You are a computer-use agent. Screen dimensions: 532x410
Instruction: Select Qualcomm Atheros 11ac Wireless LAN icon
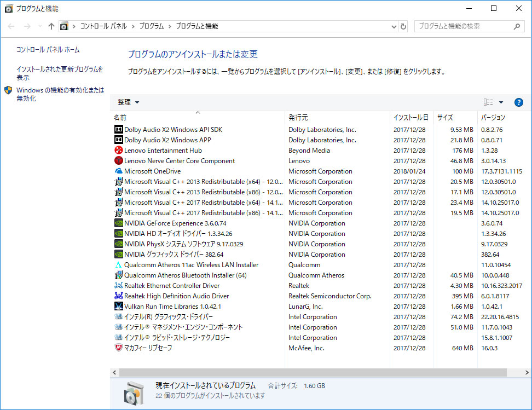(118, 265)
